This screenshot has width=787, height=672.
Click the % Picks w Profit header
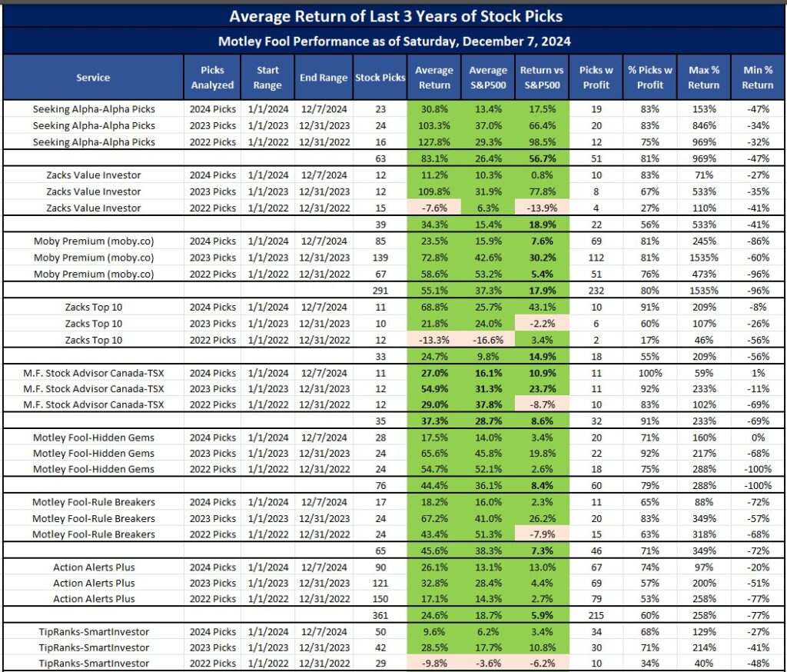[649, 77]
